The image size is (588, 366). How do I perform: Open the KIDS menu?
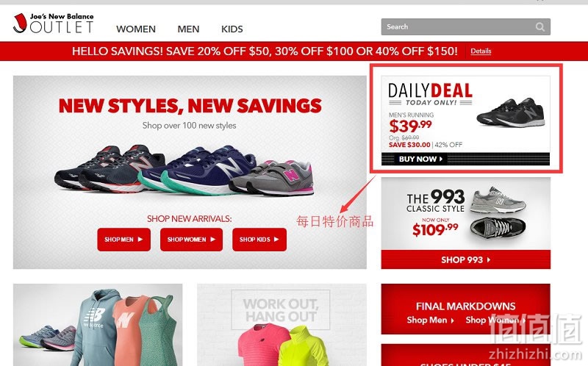pyautogui.click(x=232, y=29)
